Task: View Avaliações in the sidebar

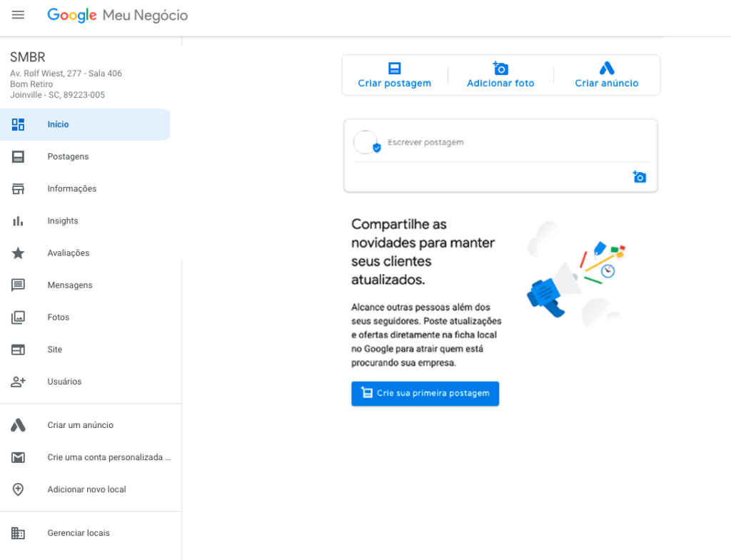Action: [x=85, y=253]
